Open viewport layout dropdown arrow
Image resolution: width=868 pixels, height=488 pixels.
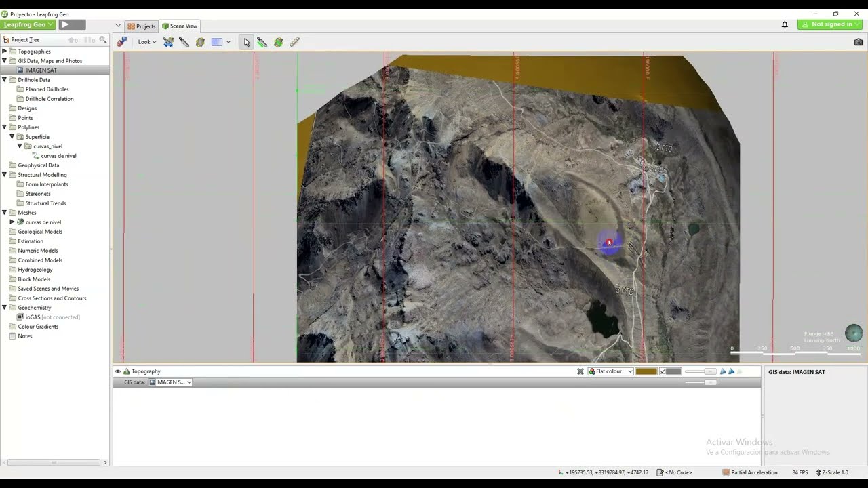coord(228,42)
